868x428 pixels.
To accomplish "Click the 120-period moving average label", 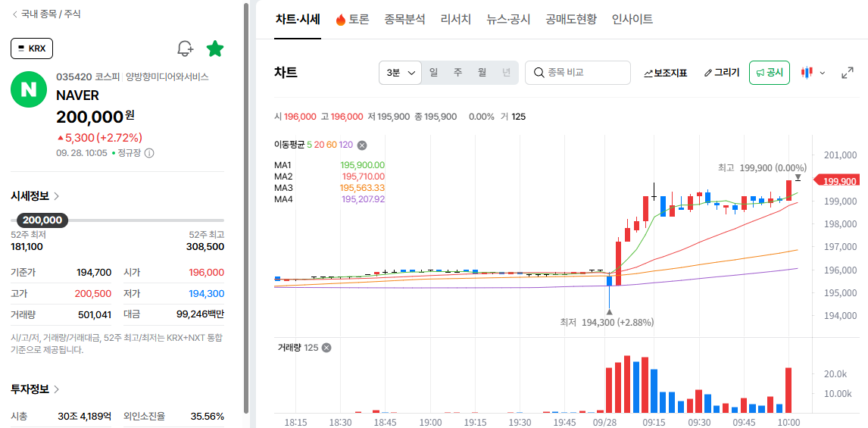I will (x=346, y=145).
